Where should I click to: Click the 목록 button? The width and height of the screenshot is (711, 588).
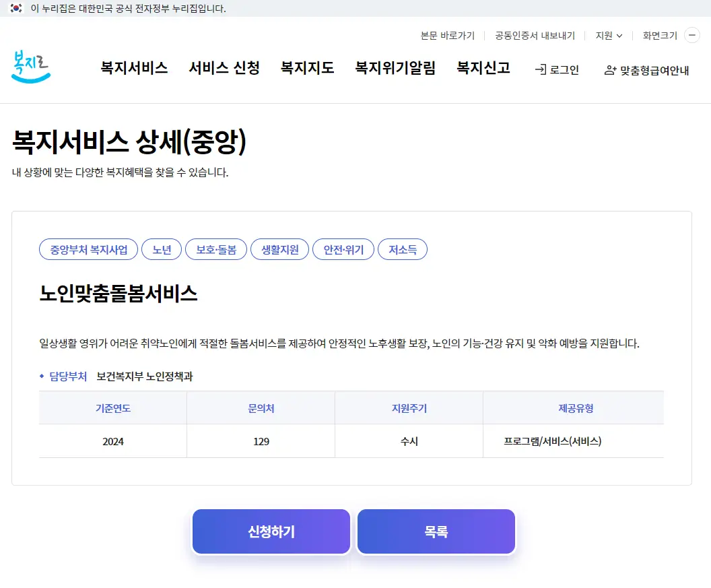[x=436, y=531]
